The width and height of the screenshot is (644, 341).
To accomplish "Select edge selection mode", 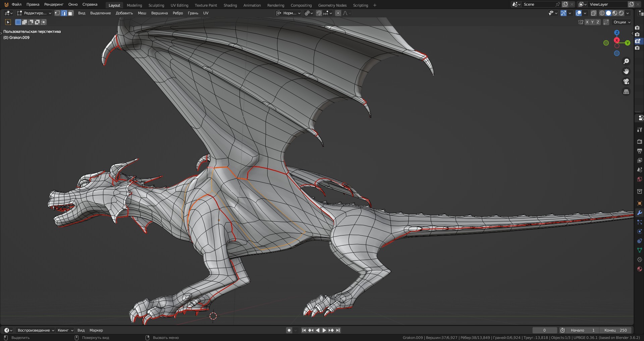I will point(64,13).
